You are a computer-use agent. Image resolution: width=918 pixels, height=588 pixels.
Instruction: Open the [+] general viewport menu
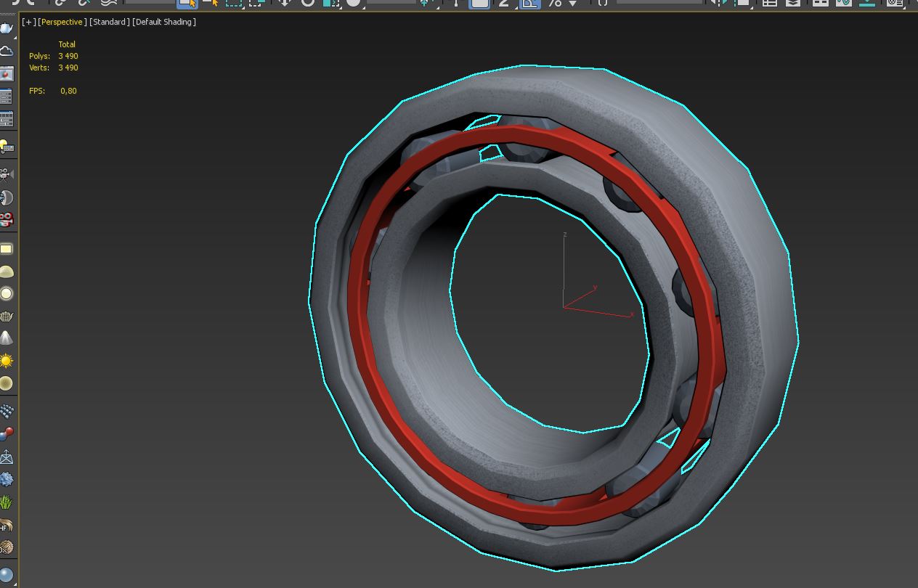click(29, 22)
